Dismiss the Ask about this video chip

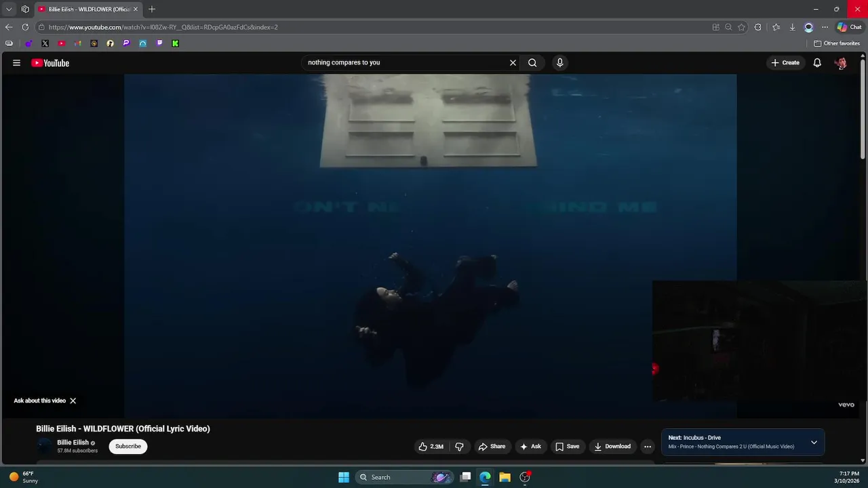pos(73,401)
